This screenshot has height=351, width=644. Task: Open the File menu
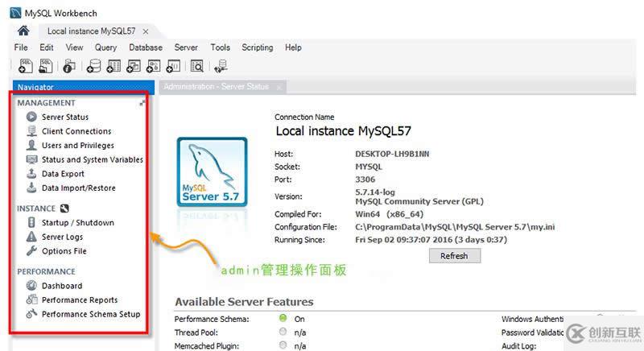pyautogui.click(x=21, y=47)
